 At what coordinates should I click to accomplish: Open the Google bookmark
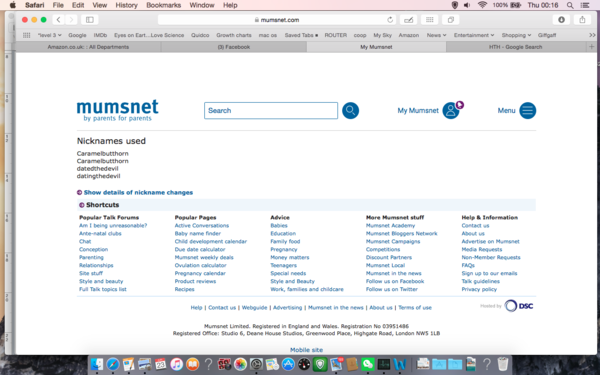pyautogui.click(x=77, y=35)
